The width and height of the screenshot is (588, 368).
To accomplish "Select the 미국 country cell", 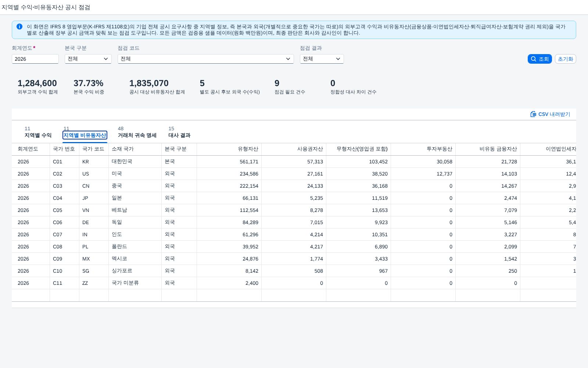I will point(135,174).
